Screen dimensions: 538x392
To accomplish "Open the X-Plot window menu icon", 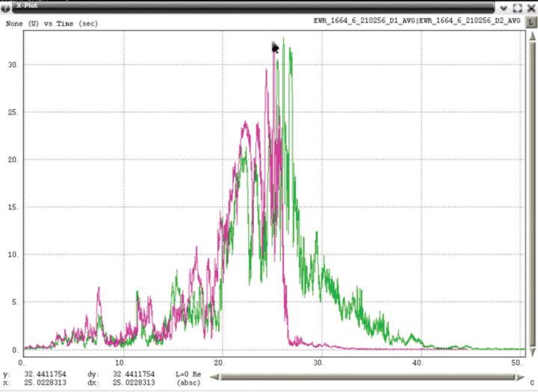I will coord(6,5).
